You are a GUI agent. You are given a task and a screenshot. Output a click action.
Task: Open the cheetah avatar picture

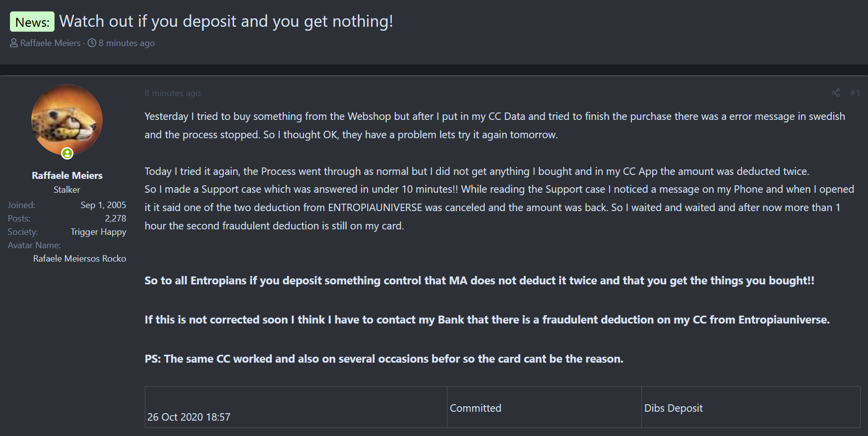67,120
